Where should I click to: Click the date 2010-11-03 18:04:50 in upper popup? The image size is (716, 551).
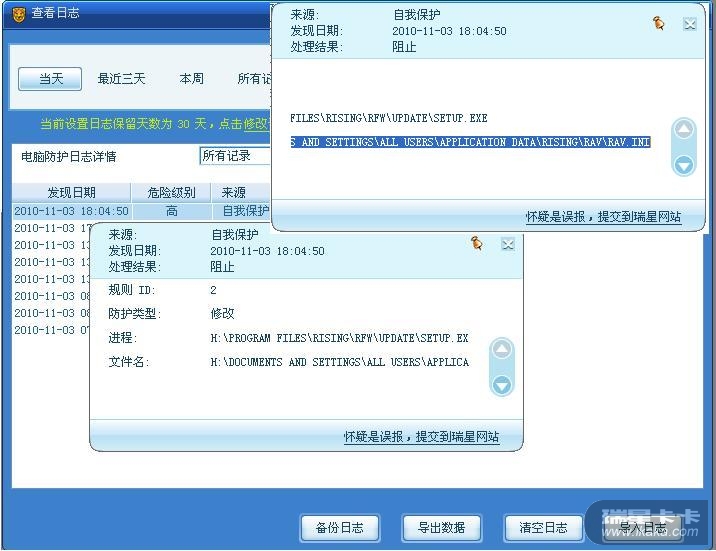tap(449, 31)
